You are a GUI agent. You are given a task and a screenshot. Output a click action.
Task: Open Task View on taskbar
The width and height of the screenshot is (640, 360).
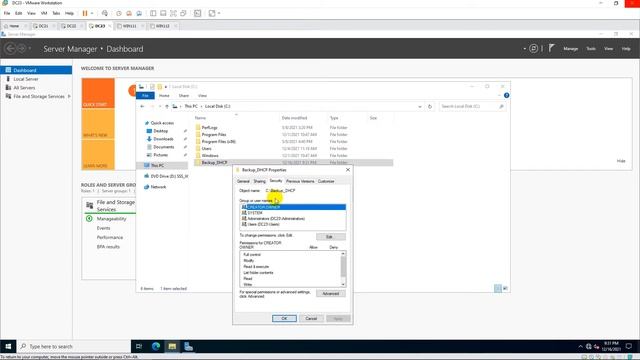[139, 347]
